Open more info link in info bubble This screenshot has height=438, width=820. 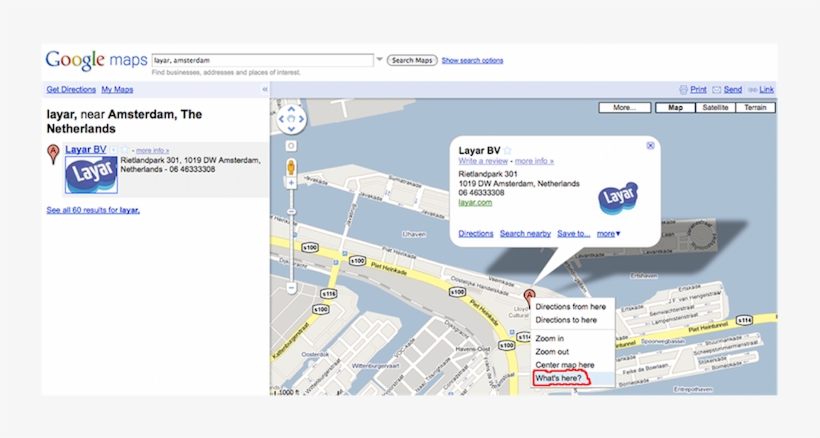coord(534,161)
